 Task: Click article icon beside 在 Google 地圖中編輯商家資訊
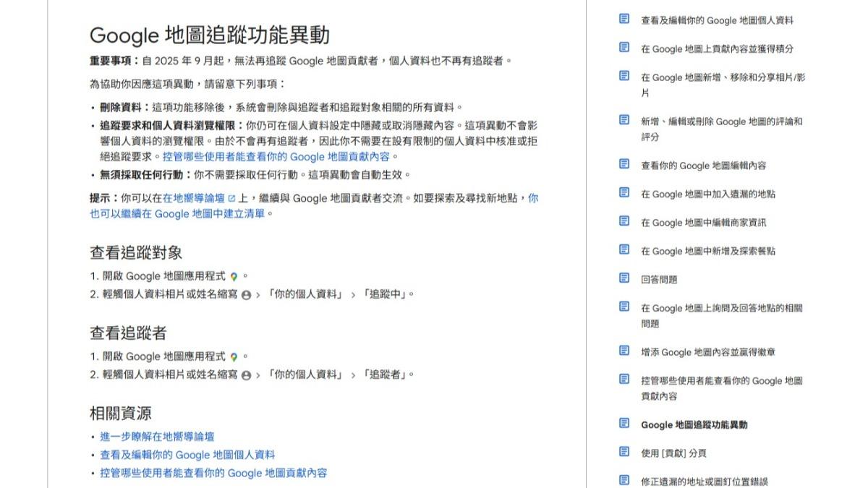click(624, 221)
